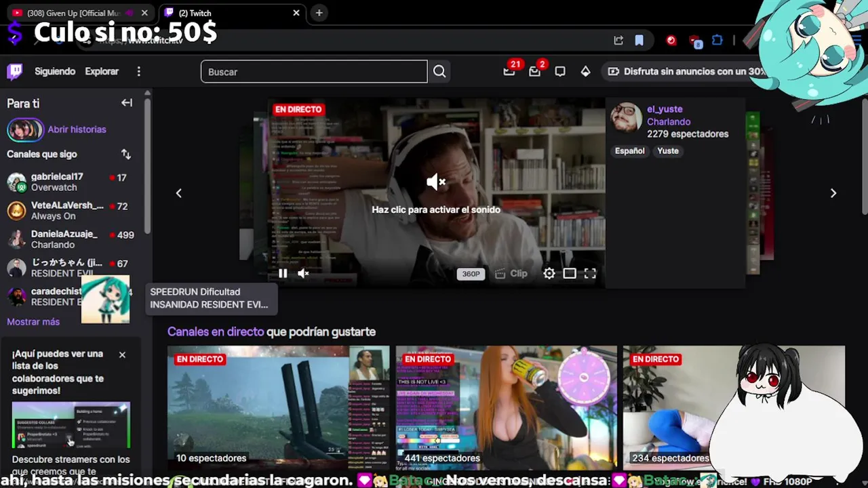Expand followed list with Mostrar más
Image resolution: width=868 pixels, height=488 pixels.
[33, 322]
